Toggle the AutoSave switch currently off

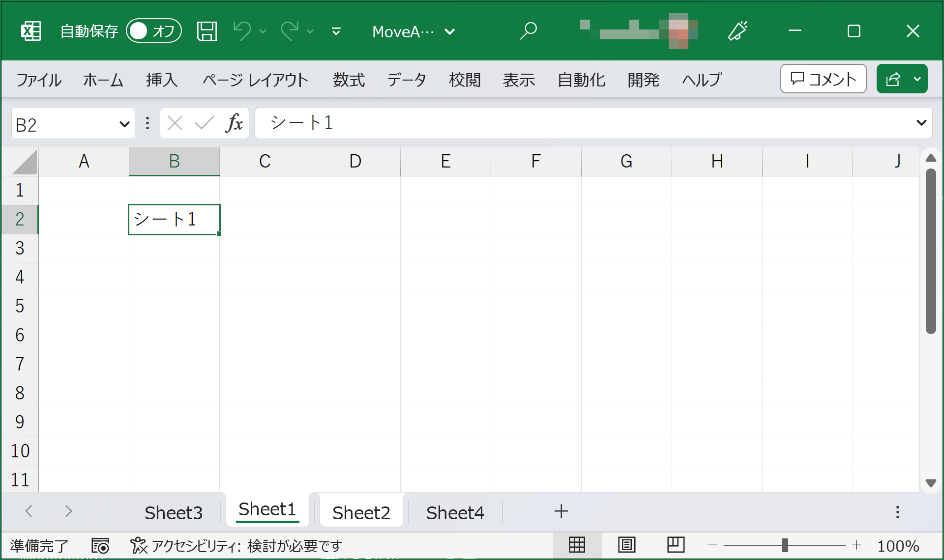tap(154, 31)
